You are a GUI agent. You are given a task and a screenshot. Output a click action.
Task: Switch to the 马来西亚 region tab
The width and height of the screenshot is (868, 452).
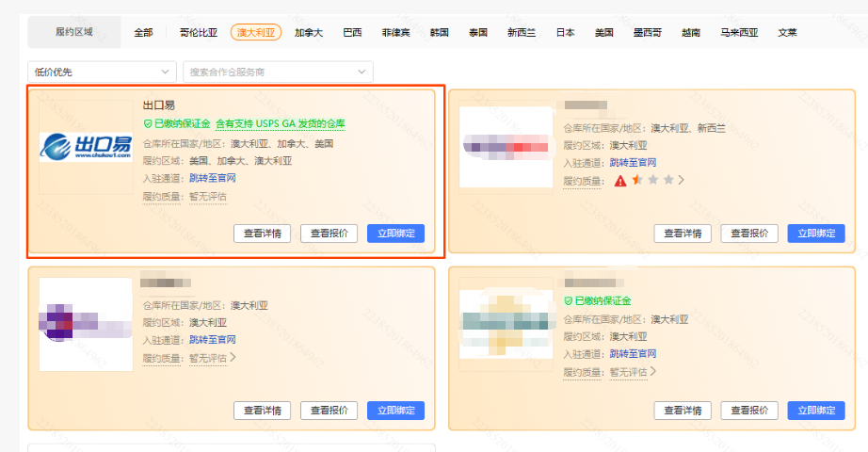737,32
